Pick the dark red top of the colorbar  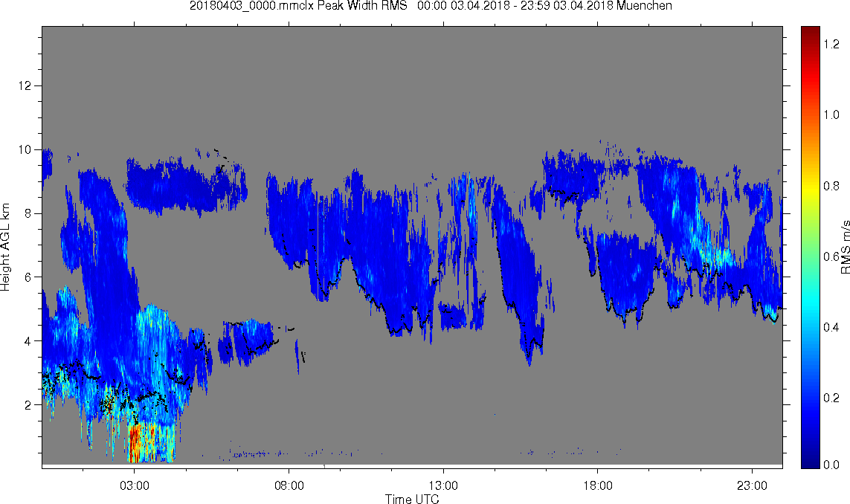click(811, 33)
